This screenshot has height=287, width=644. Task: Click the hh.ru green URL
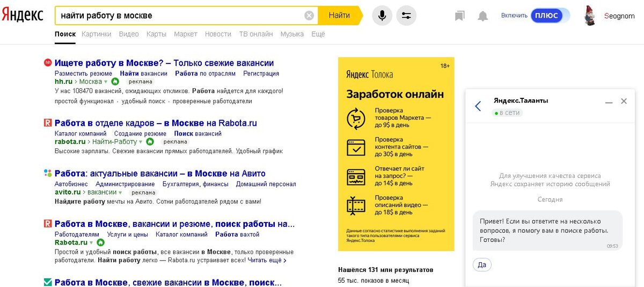(63, 82)
